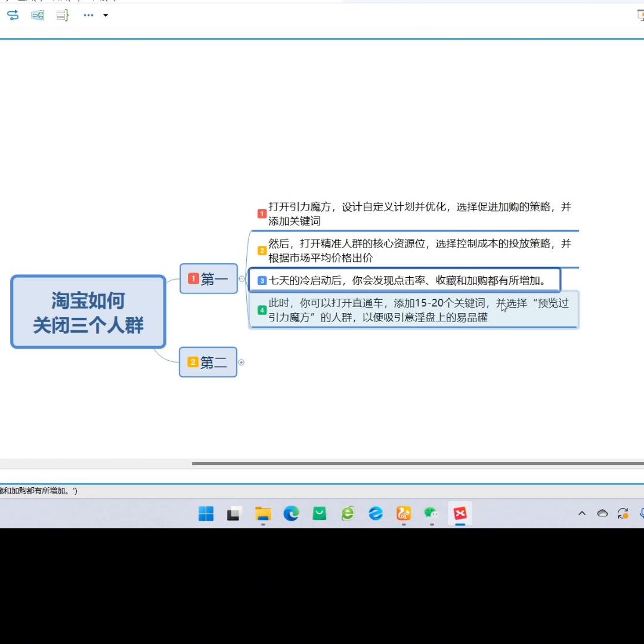Click the OneDrive cloud tray icon

(x=602, y=513)
